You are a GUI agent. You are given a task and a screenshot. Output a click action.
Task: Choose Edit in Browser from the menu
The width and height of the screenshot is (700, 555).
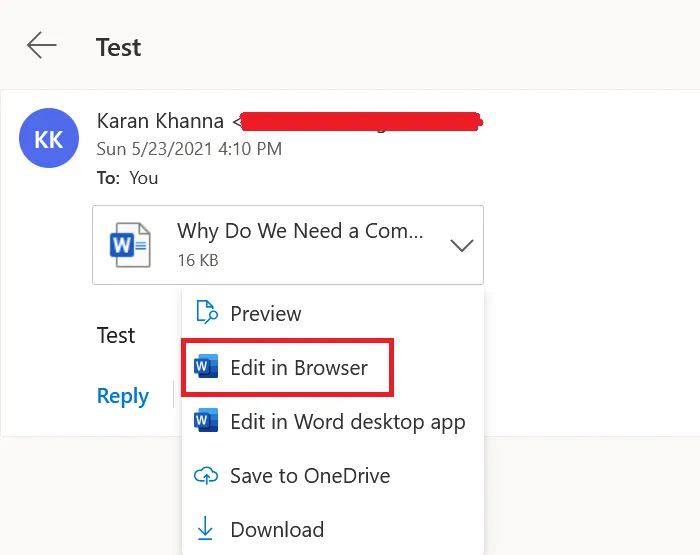(299, 367)
